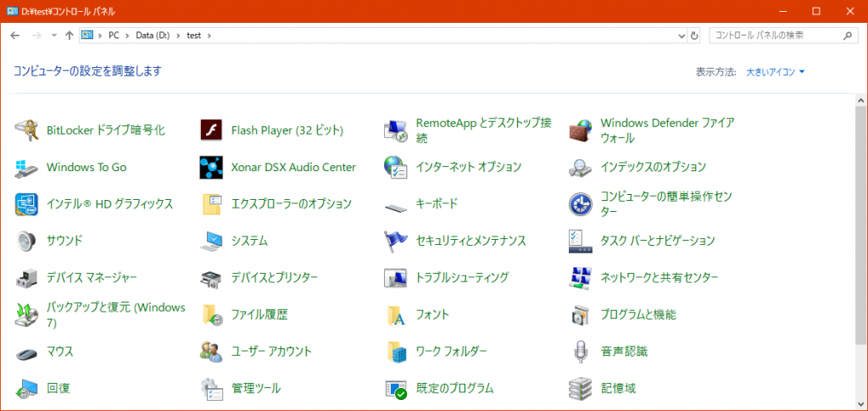Select the Data (D:) breadcrumb segment
Image resolution: width=868 pixels, height=411 pixels.
tap(153, 36)
